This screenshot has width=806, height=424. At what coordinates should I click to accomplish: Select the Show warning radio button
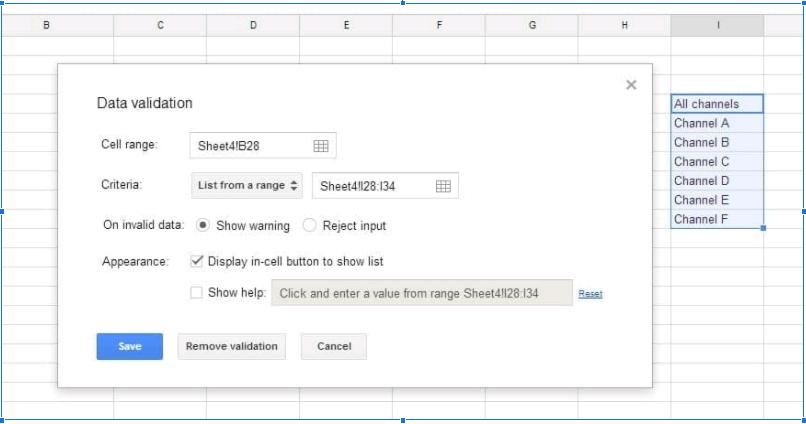tap(203, 225)
